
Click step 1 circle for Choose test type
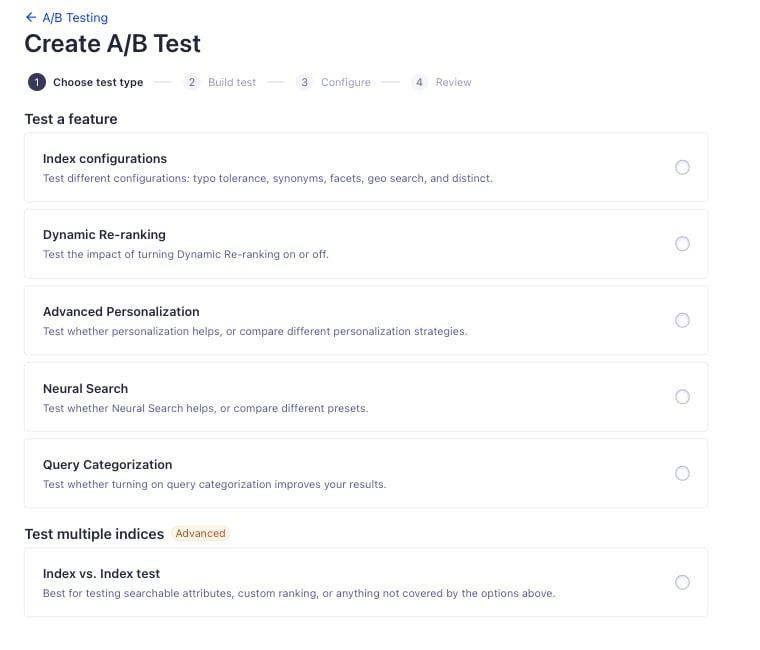point(36,82)
